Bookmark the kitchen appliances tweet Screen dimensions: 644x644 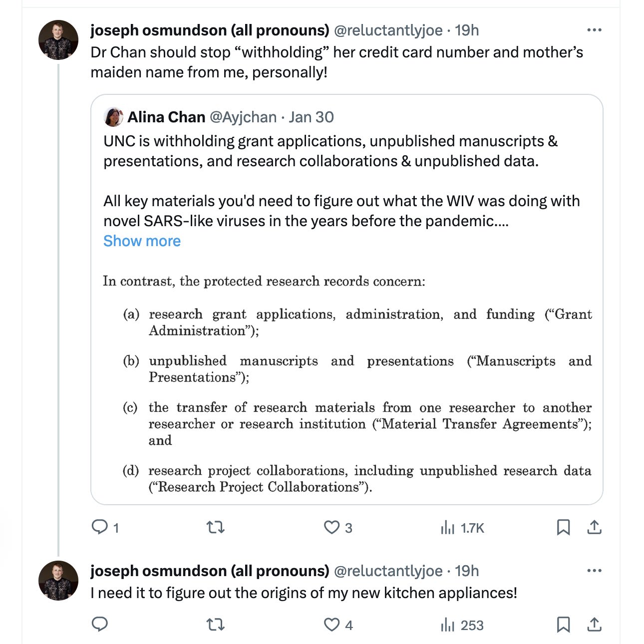coord(563,625)
